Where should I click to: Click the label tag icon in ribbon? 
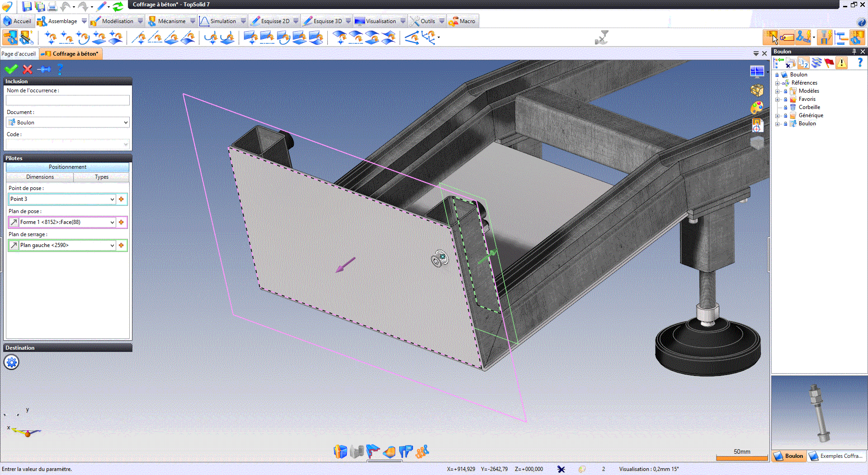[x=787, y=37]
